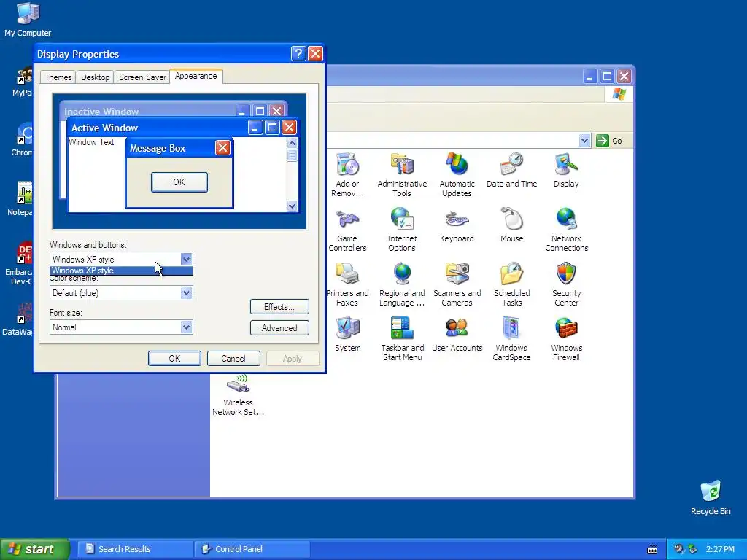Open Regional and Language options icon
The image size is (747, 560).
(x=402, y=284)
